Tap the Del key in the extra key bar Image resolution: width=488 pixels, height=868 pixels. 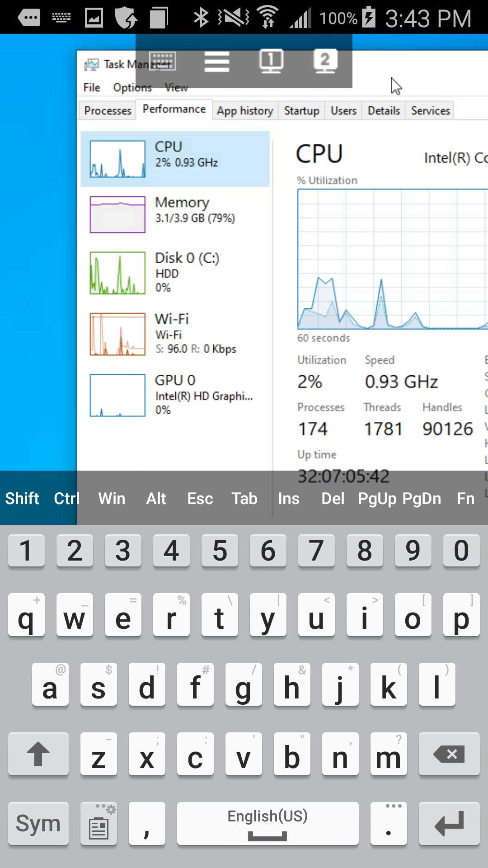333,499
